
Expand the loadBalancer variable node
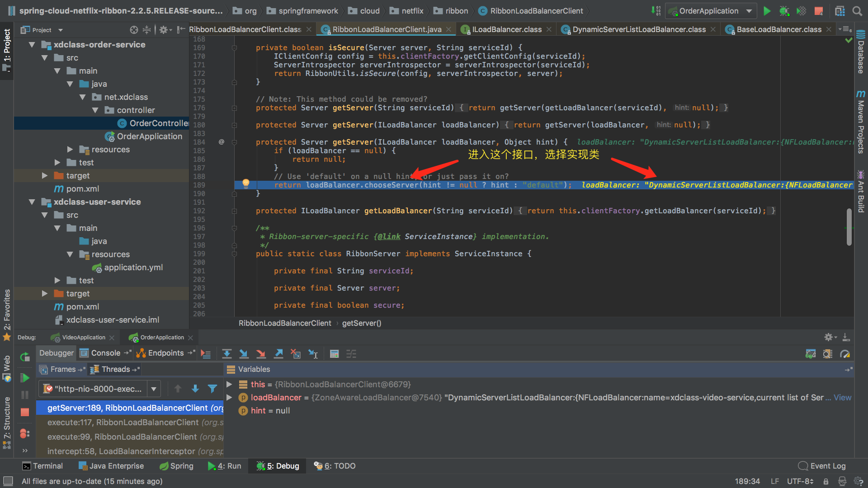click(x=229, y=398)
